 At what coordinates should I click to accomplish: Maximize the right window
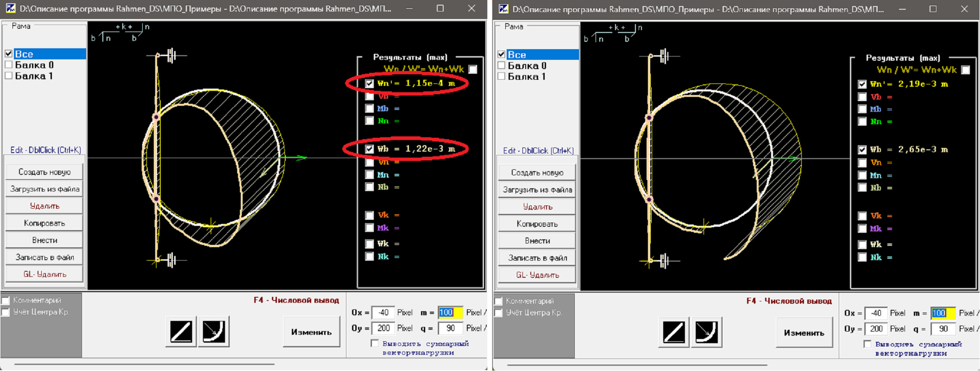(x=933, y=9)
